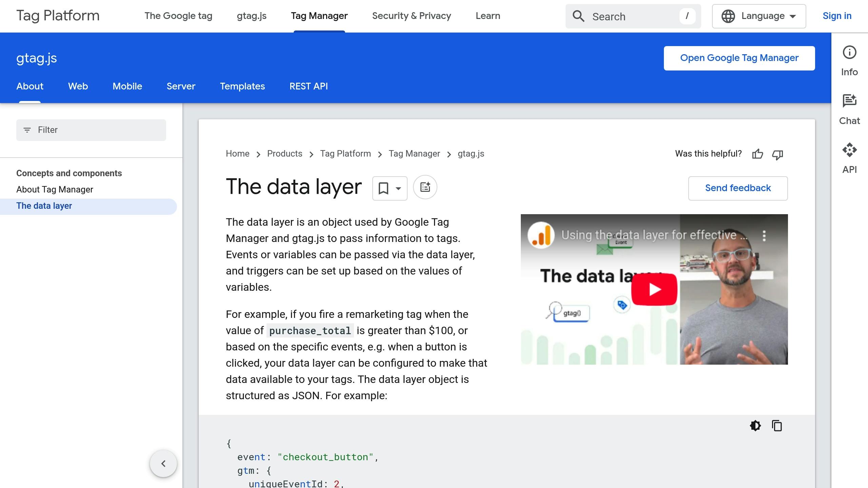Screen dimensions: 868x488
Task: Click the video title text overlay
Action: [654, 235]
